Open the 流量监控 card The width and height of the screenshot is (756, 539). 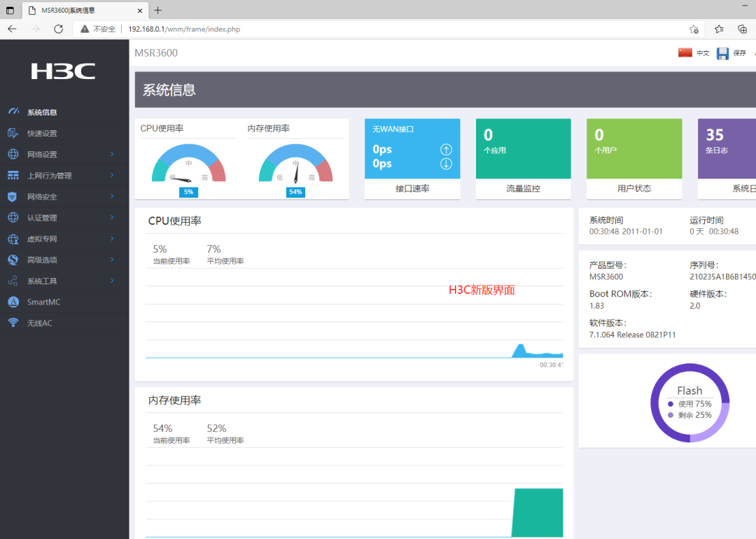(x=523, y=159)
